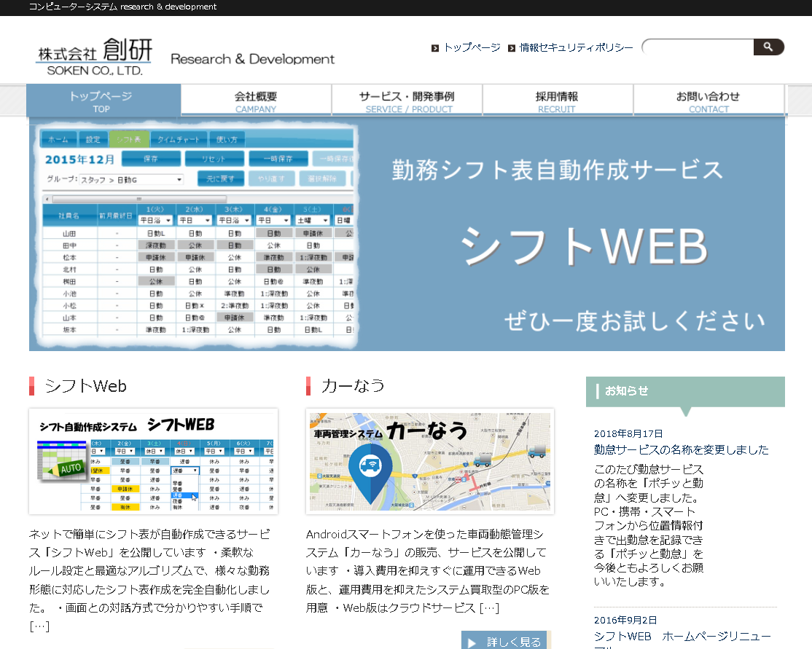This screenshot has height=649, width=812.
Task: Select the お問い合わせ CONTACT tab
Action: click(708, 101)
